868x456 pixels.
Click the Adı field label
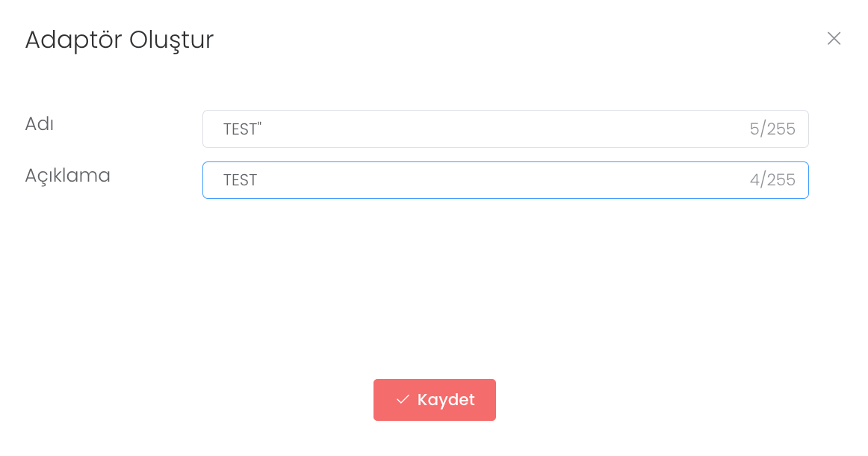coord(40,124)
